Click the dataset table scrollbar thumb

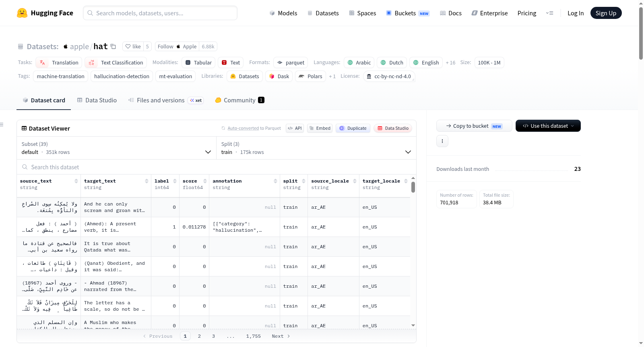tap(413, 187)
